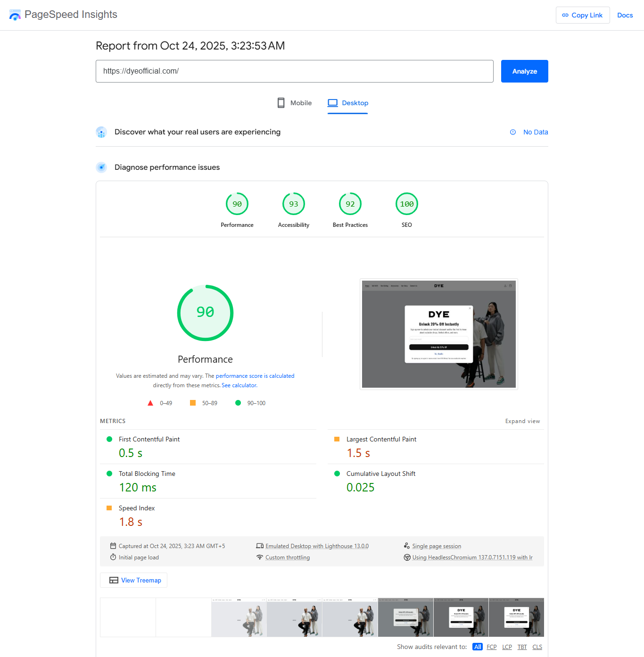The height and width of the screenshot is (657, 644).
Task: Click the diagnose performance issues icon
Action: point(101,167)
